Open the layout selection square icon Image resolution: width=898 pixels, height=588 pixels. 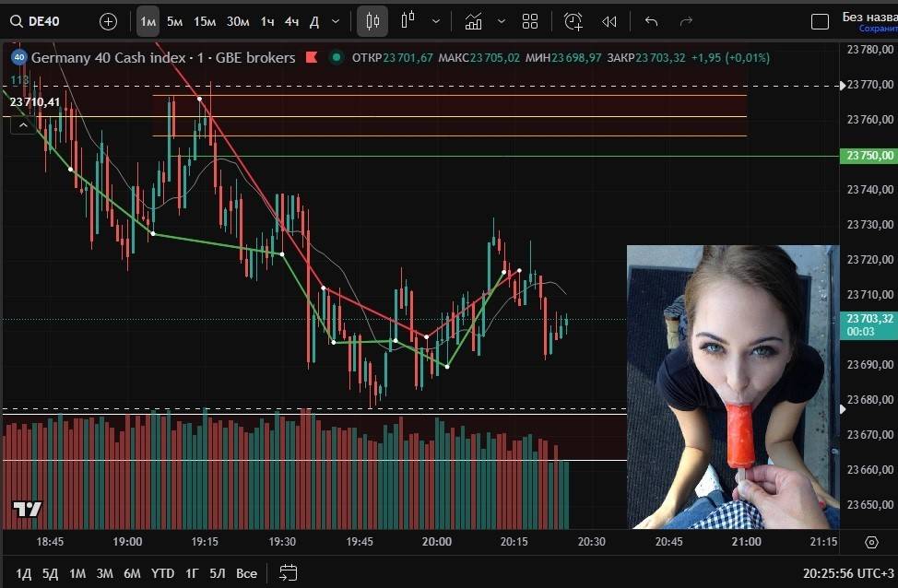click(819, 21)
